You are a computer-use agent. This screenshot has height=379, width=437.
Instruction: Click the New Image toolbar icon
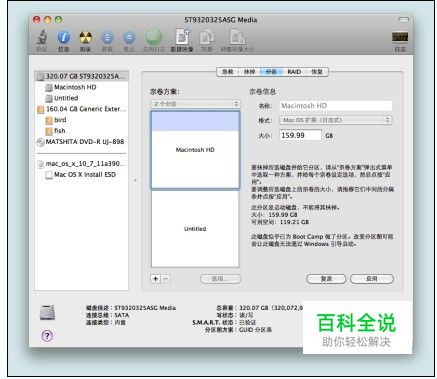182,37
